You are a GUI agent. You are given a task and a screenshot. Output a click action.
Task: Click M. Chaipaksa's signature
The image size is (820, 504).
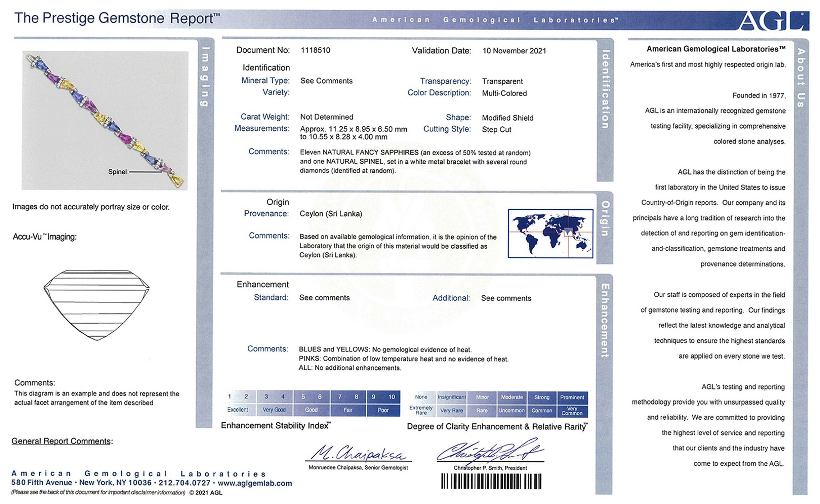click(358, 453)
